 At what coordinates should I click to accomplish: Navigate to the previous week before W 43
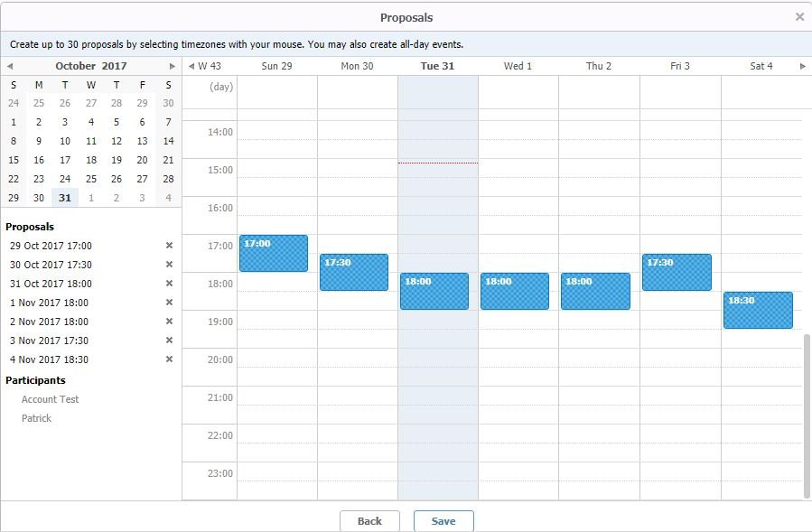(x=191, y=66)
